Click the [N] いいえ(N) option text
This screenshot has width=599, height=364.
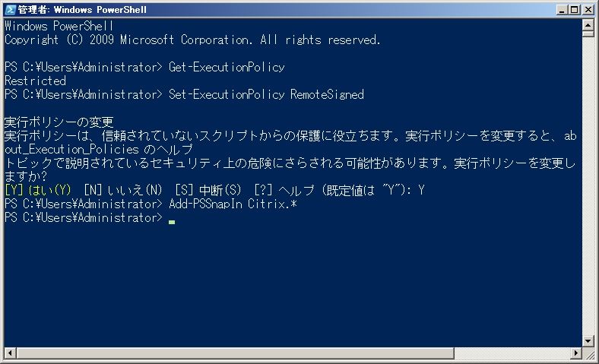tap(123, 190)
